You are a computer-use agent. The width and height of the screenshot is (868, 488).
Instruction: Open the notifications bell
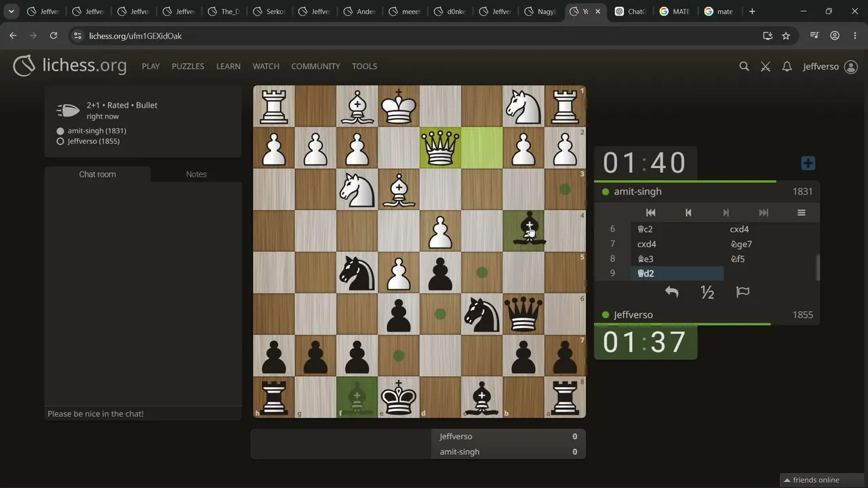787,66
